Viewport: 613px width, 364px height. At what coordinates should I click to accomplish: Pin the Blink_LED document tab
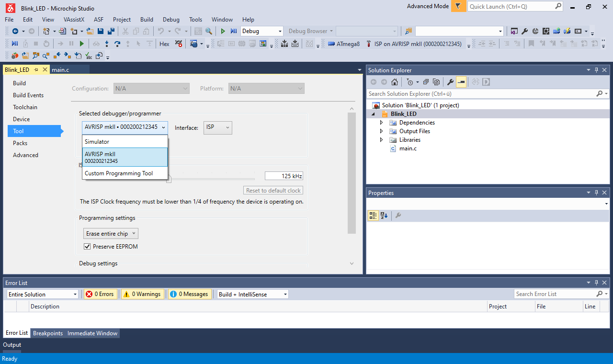[x=36, y=70]
